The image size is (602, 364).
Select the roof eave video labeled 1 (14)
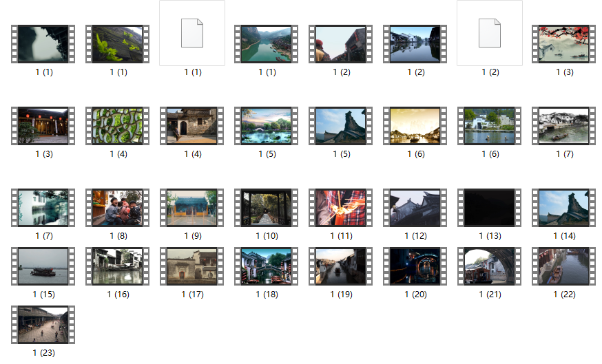point(563,208)
